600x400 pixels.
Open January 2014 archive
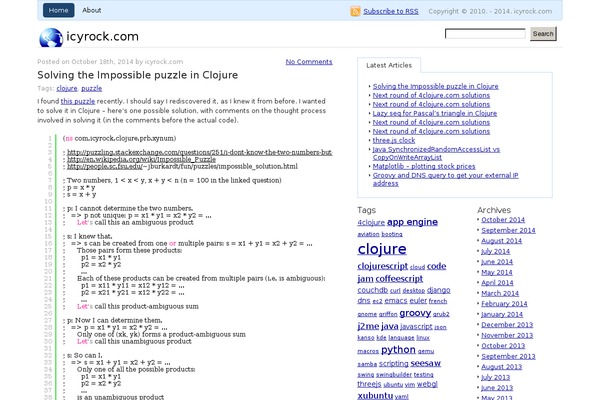point(502,314)
